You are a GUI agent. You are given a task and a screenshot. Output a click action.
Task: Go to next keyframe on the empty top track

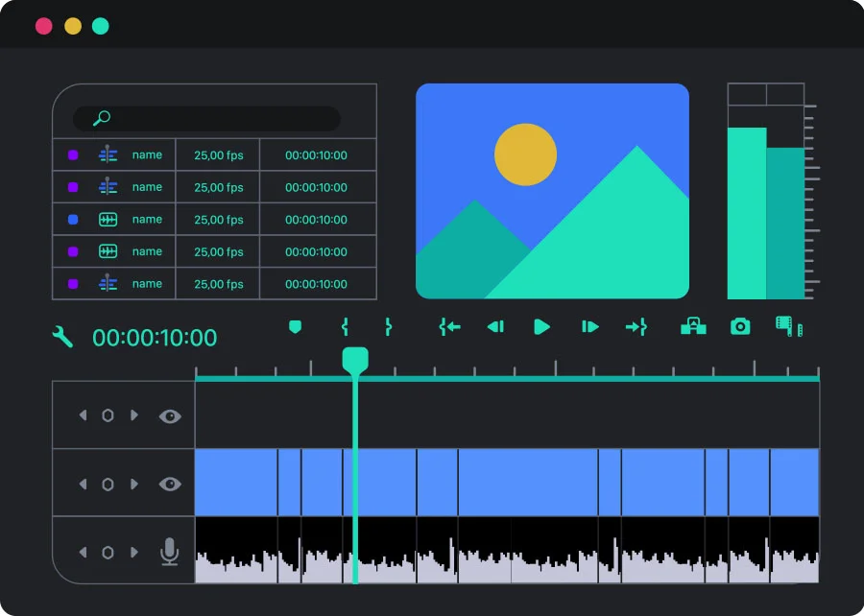click(x=133, y=415)
